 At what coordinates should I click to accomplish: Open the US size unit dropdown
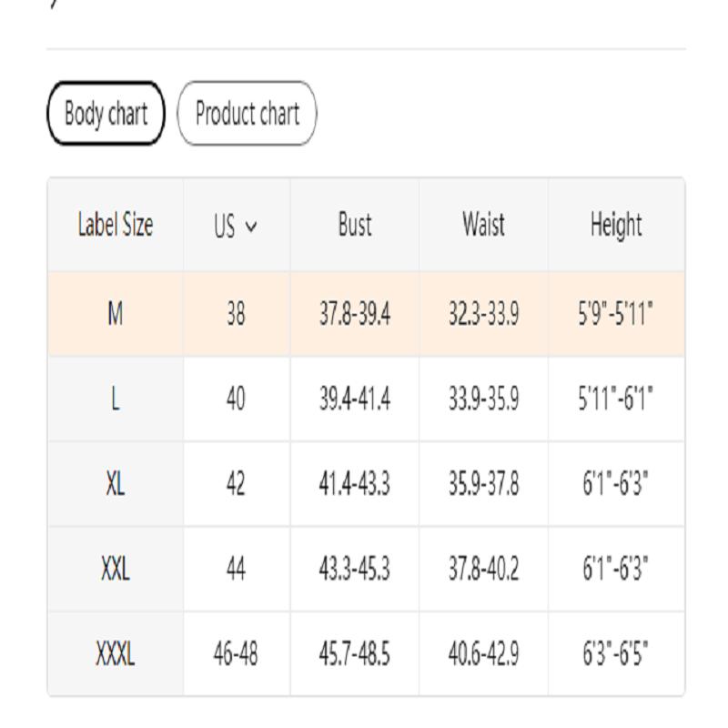(236, 226)
